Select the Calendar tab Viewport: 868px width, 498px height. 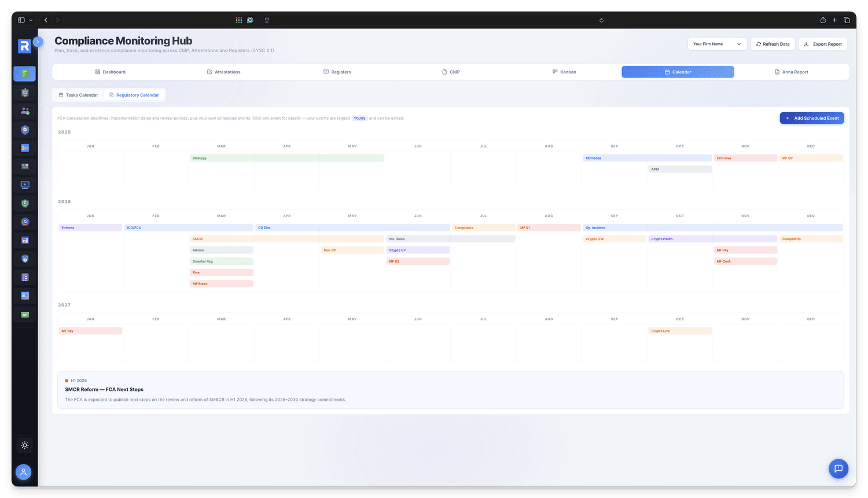click(678, 72)
